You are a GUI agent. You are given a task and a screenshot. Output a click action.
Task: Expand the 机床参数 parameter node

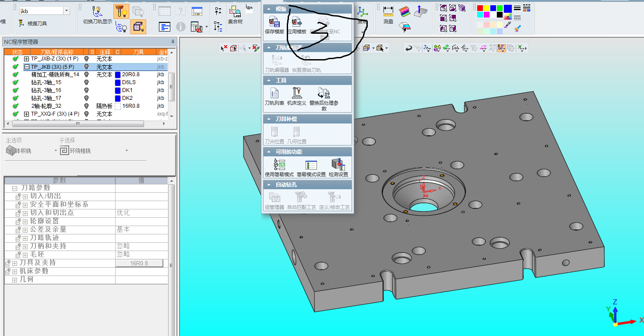pyautogui.click(x=14, y=272)
